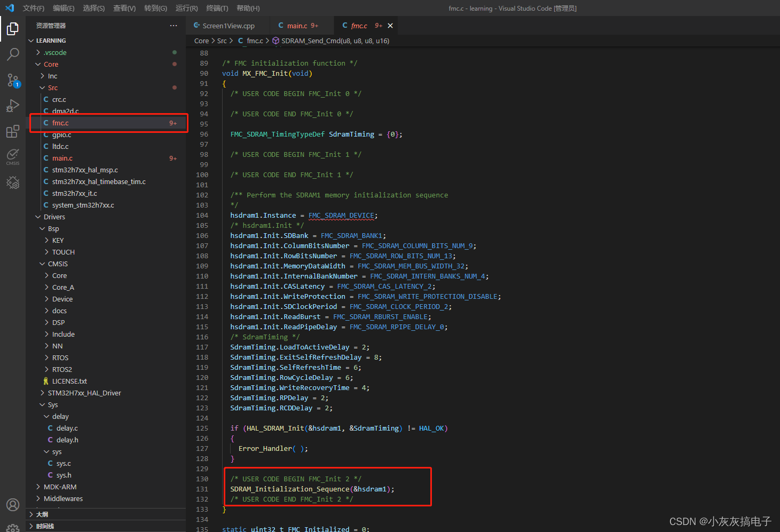780x532 pixels.
Task: Open delay.h in the file tree
Action: pos(67,440)
